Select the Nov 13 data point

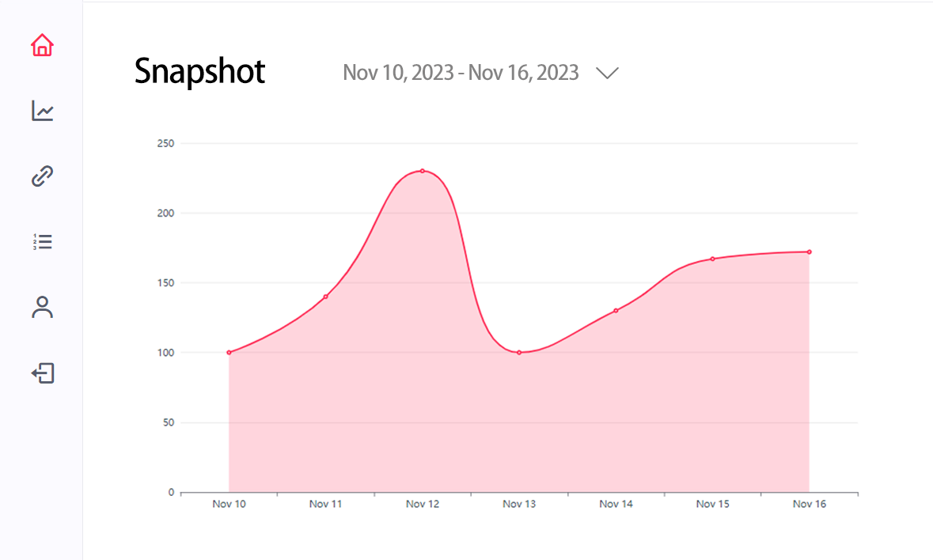tap(519, 352)
